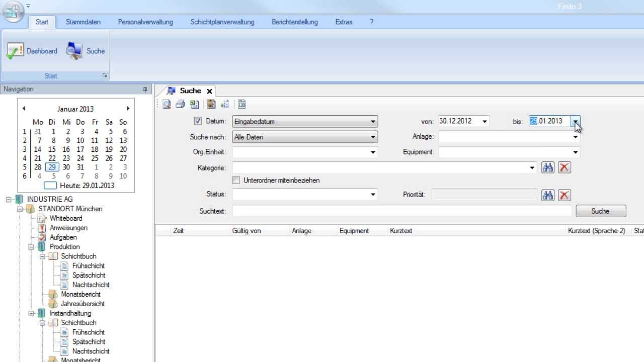This screenshot has height=362, width=644.
Task: Click the columns layout toolbar icon
Action: click(242, 104)
